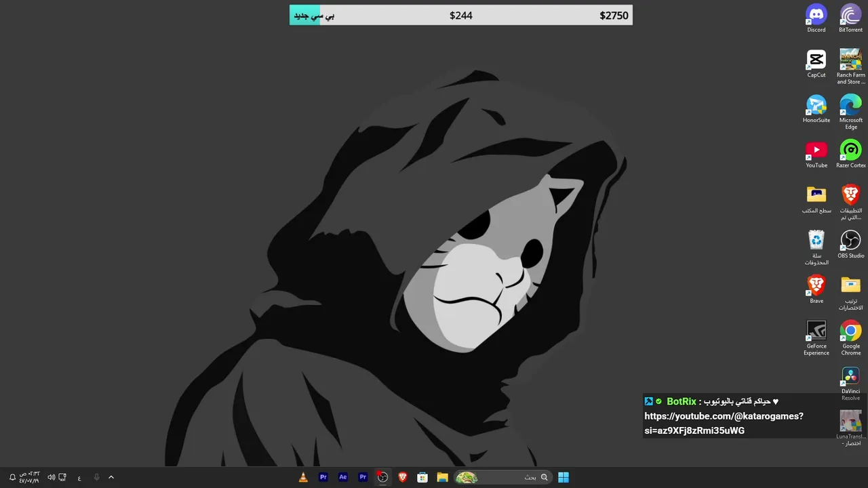This screenshot has width=868, height=488.
Task: Open Microsoft Store from the taskbar
Action: tap(422, 477)
